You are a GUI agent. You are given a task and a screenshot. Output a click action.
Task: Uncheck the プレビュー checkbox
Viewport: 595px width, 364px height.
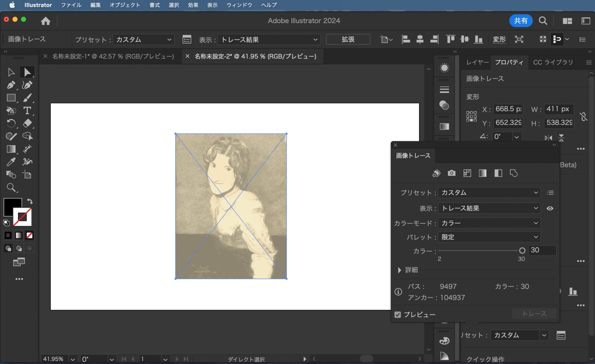[398, 315]
